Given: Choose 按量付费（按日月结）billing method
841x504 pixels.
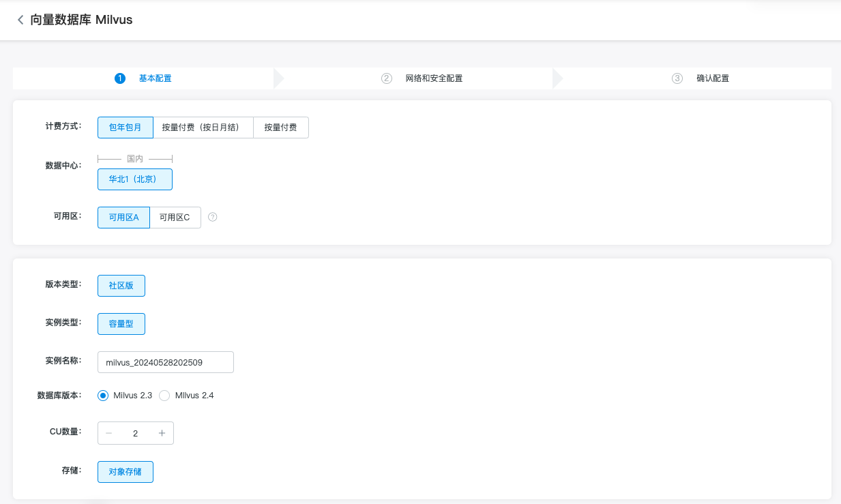Looking at the screenshot, I should (203, 128).
